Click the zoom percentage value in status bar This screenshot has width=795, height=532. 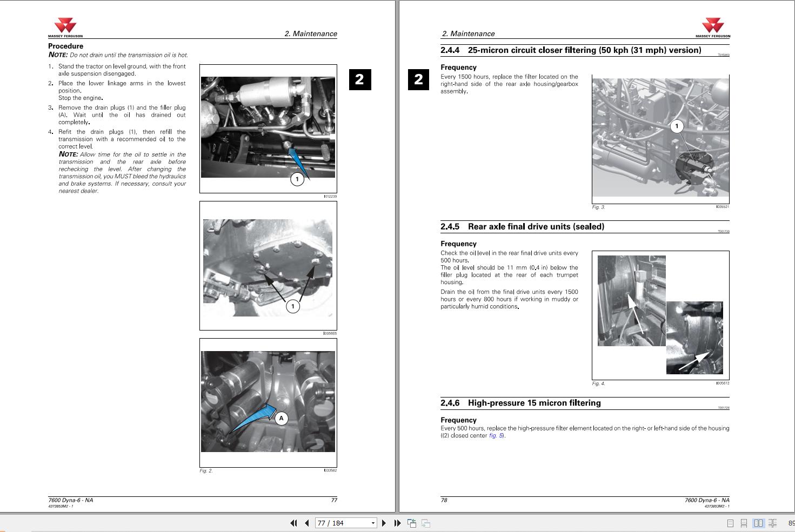791,523
